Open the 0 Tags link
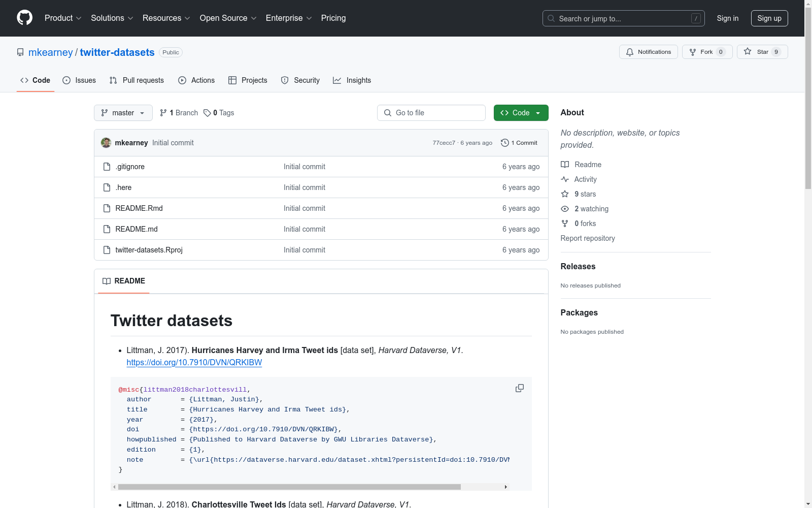The width and height of the screenshot is (812, 508). (219, 113)
